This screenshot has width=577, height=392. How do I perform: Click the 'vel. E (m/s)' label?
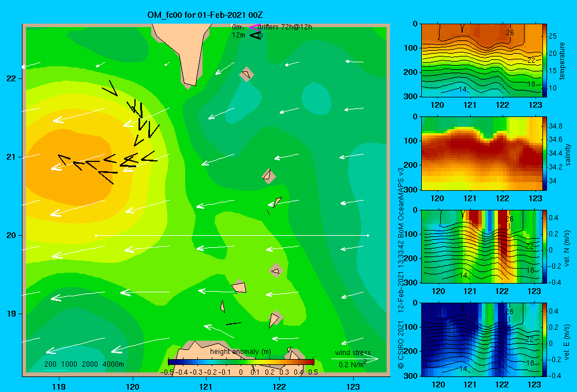[x=567, y=342]
